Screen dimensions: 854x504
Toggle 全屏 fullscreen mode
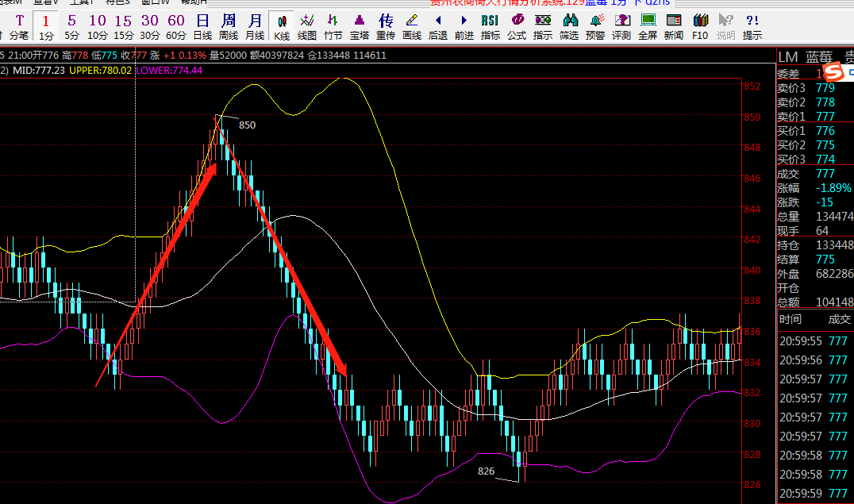[x=647, y=27]
